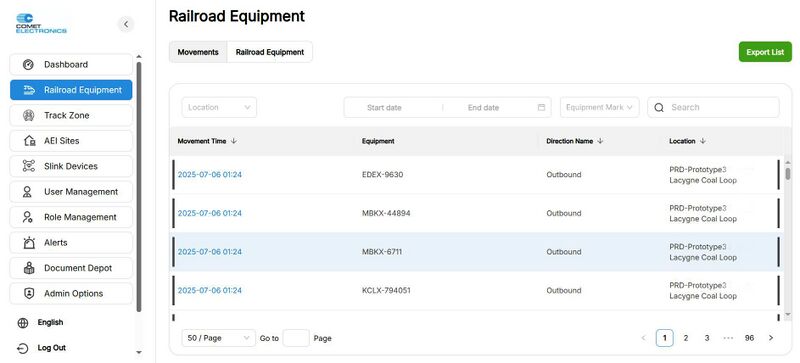Click the Alerts siren icon
The image size is (800, 363).
29,243
